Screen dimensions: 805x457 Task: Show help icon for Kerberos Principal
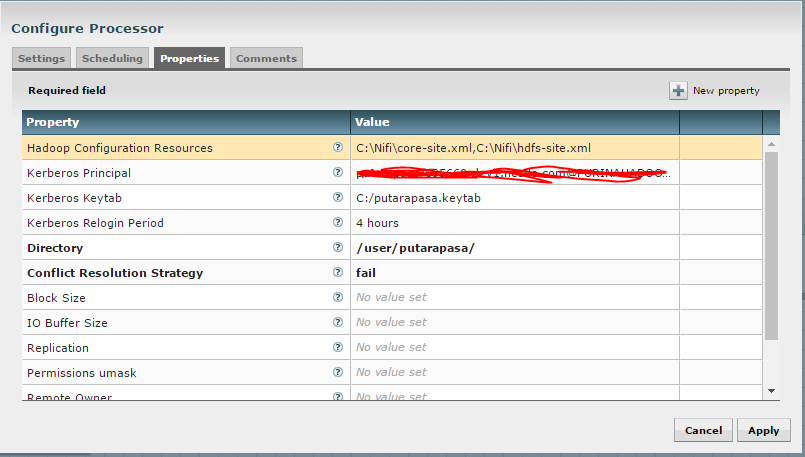click(337, 172)
